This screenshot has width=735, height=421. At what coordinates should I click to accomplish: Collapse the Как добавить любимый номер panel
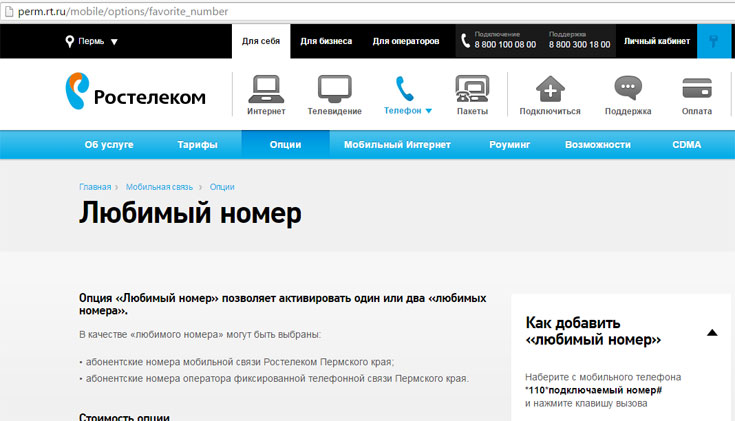click(x=711, y=332)
